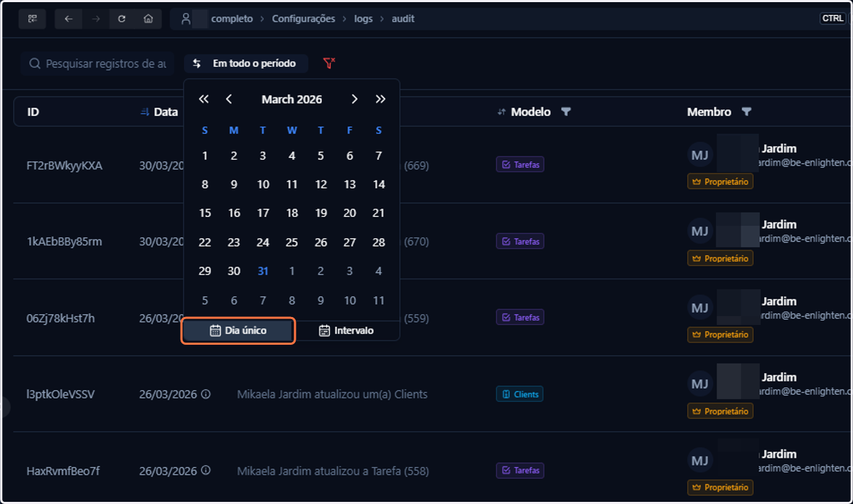Click the ID column header
Image resolution: width=853 pixels, height=504 pixels.
tap(33, 112)
